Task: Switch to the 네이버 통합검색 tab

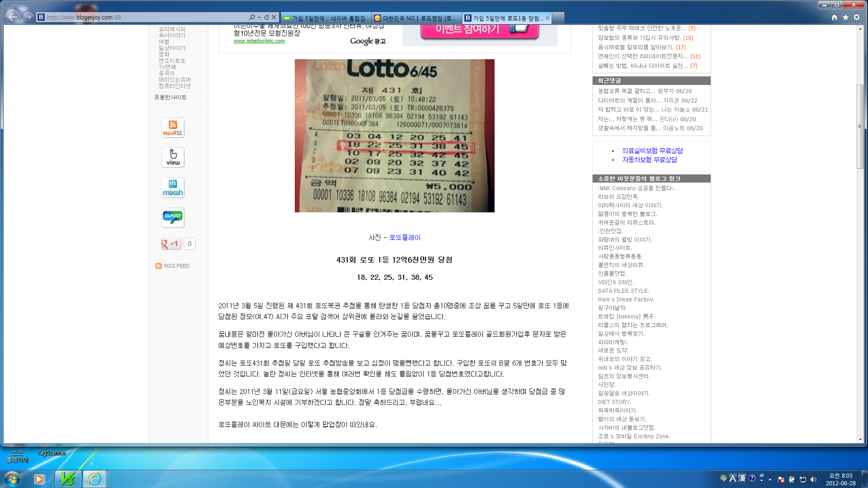Action: coord(325,18)
